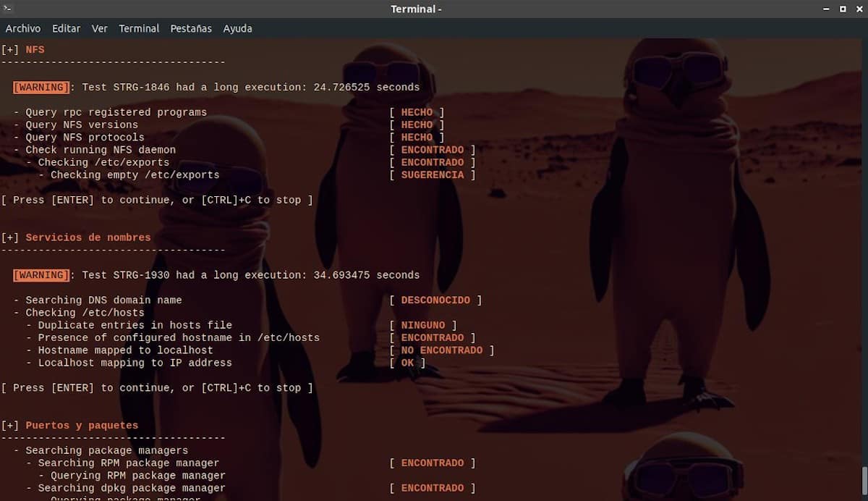868x501 pixels.
Task: Click the terminal's vertical scrollbar thumb
Action: pyautogui.click(x=864, y=481)
